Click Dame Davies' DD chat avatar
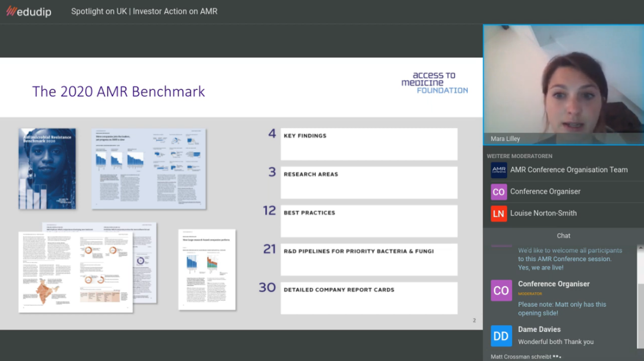The height and width of the screenshot is (361, 644). point(501,336)
